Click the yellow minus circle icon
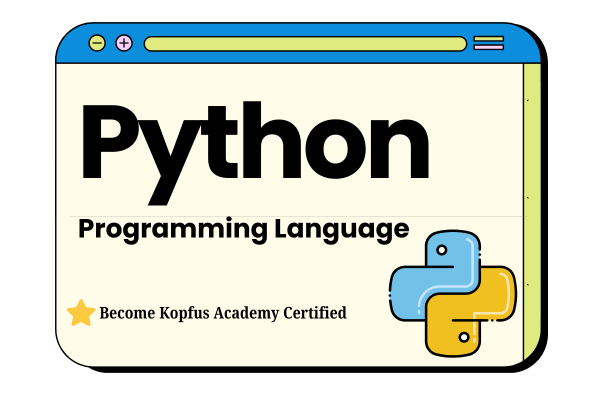 click(x=97, y=43)
